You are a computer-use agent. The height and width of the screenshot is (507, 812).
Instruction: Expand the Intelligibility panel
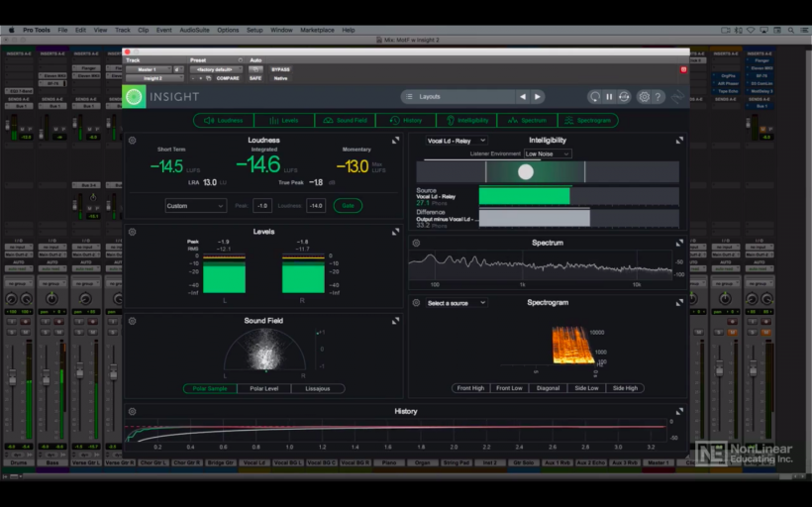pos(679,141)
